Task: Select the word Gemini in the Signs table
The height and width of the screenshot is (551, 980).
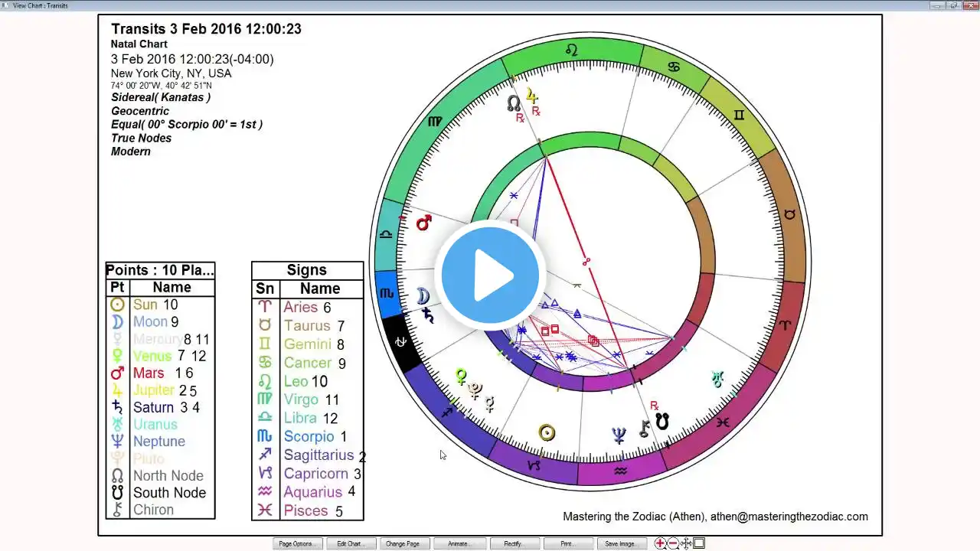Action: [308, 344]
